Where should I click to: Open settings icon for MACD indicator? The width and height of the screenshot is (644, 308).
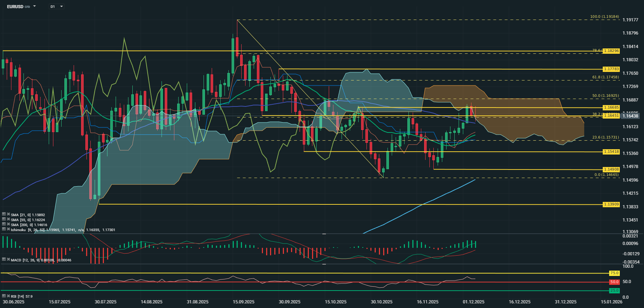[4, 260]
